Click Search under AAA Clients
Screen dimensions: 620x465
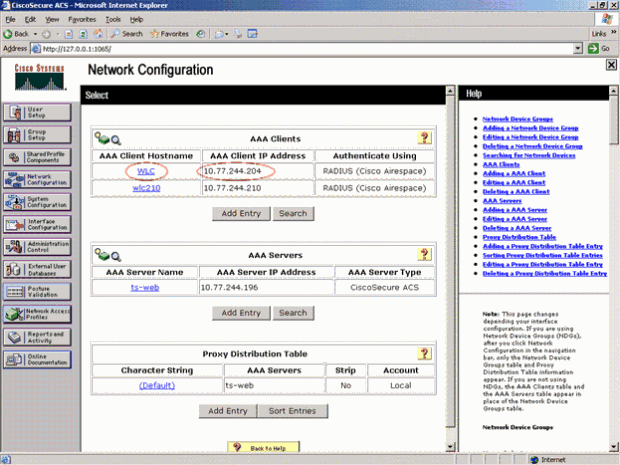pos(293,214)
